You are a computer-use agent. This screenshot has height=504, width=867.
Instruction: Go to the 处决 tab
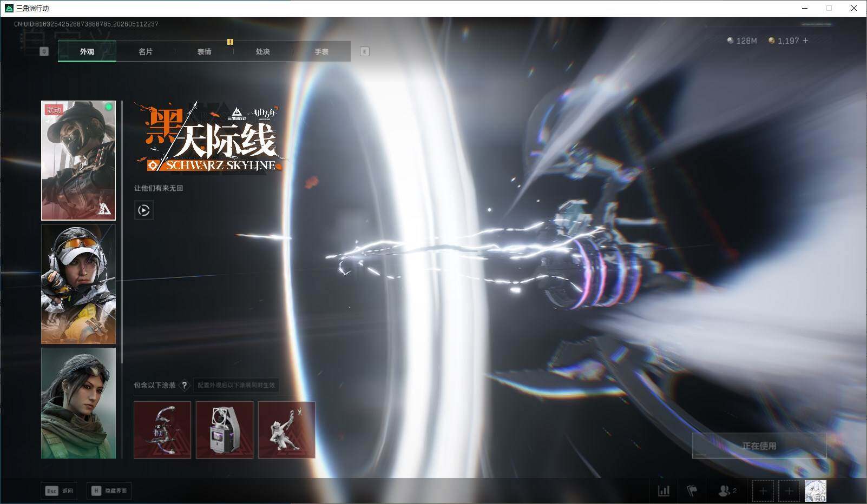pos(263,51)
